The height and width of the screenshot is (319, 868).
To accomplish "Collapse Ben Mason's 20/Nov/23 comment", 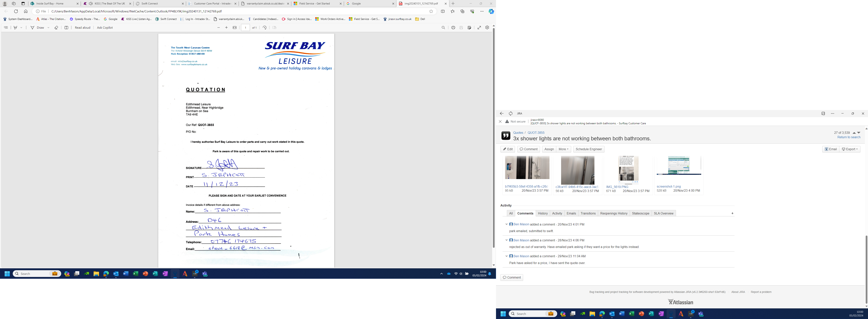I will 506,224.
